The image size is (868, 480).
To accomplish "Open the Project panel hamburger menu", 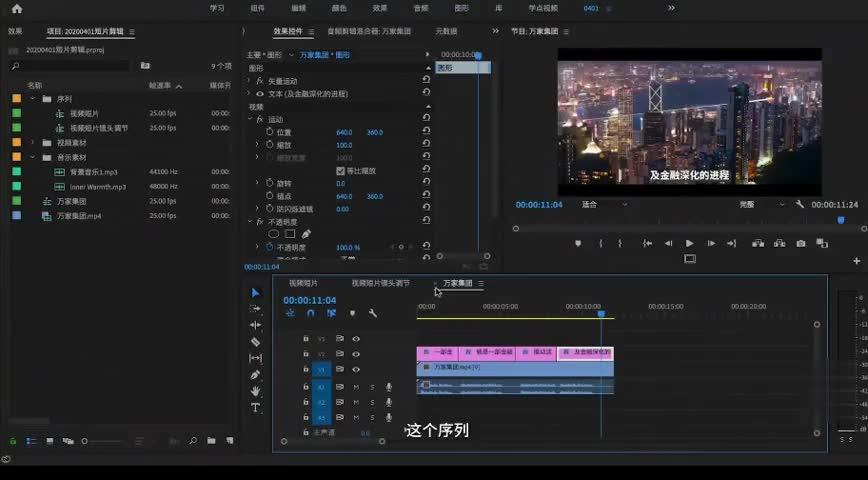I will point(132,32).
